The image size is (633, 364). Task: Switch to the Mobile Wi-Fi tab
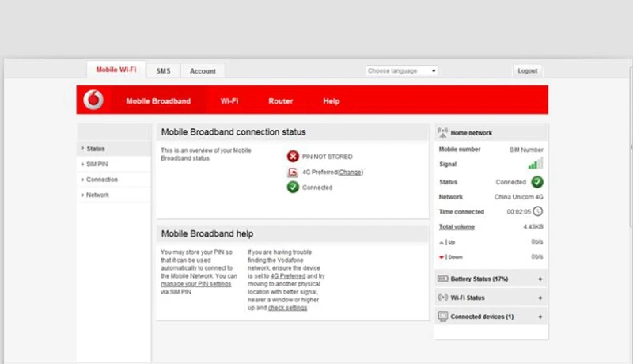(x=116, y=70)
